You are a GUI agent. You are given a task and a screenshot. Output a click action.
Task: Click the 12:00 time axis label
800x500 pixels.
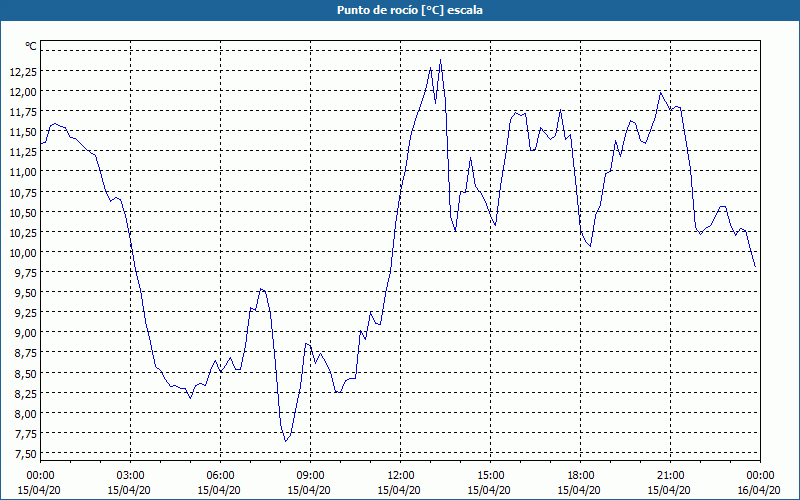click(x=400, y=476)
